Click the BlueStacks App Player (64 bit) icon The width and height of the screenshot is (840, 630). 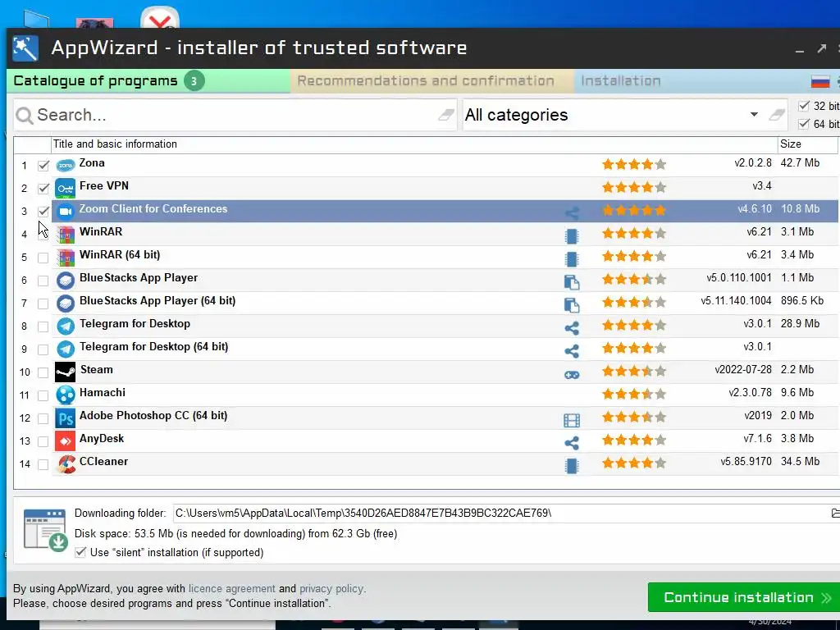coord(66,304)
